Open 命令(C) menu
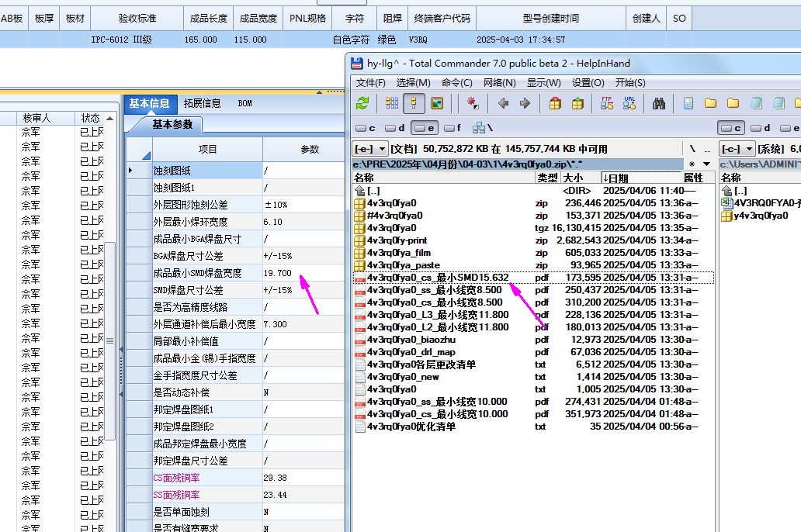 pyautogui.click(x=456, y=83)
